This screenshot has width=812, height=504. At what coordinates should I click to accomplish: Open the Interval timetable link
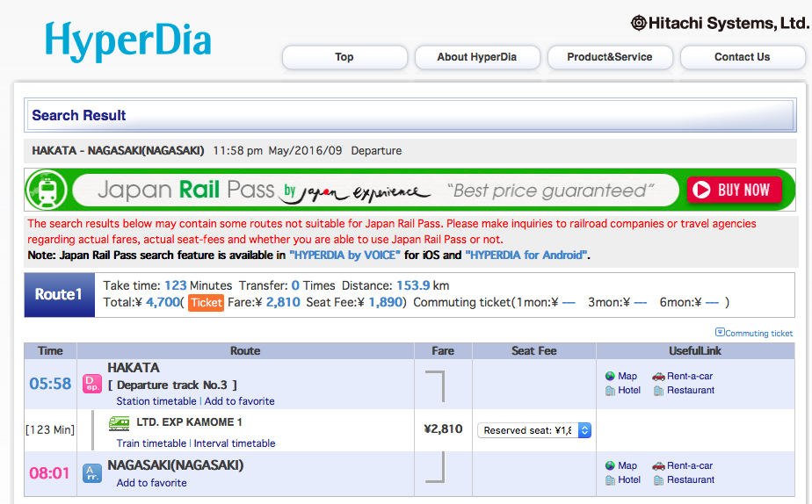coord(235,443)
